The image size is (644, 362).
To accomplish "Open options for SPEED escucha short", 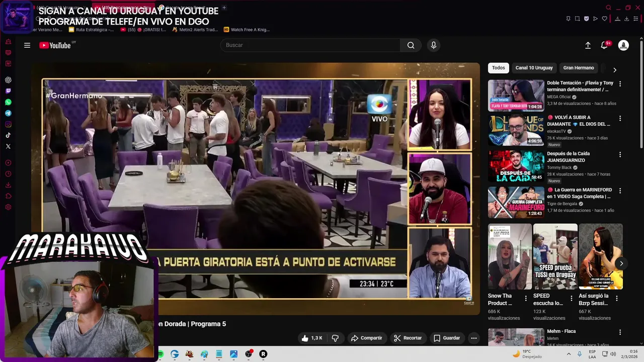I will click(x=571, y=298).
